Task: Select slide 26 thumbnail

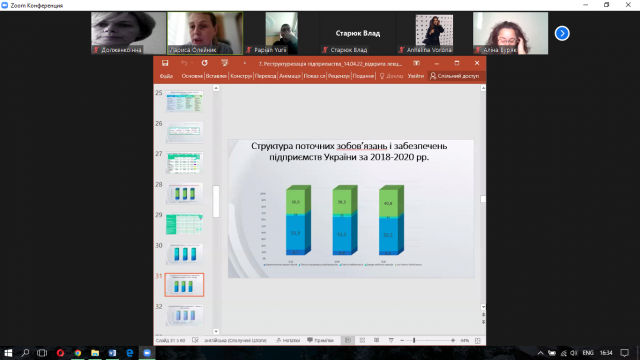Action: coord(184,132)
